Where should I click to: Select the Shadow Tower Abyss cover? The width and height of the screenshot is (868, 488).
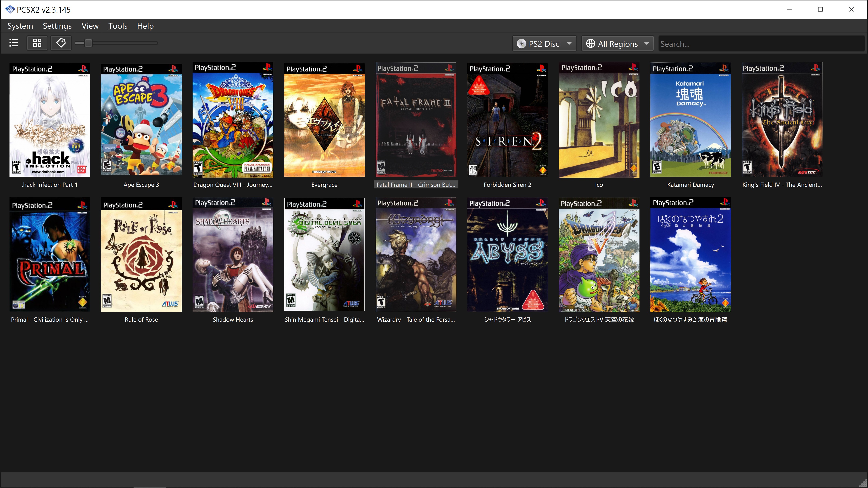(507, 255)
